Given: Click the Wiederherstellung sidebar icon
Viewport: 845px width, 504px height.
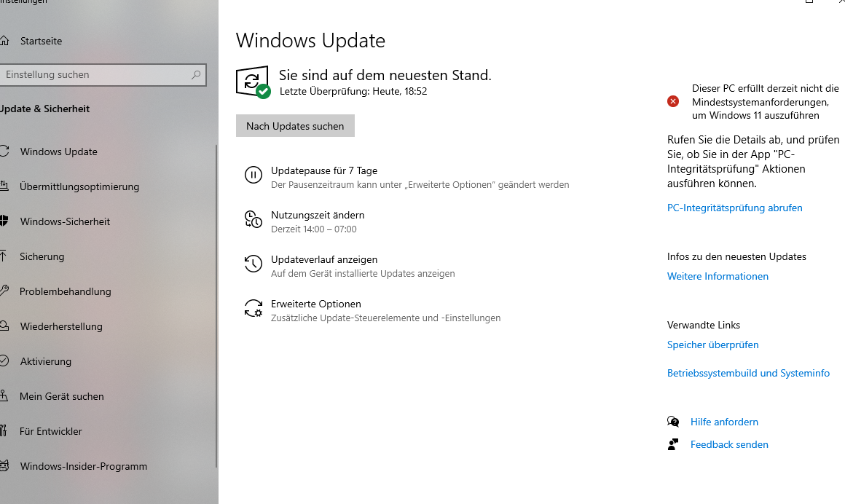Looking at the screenshot, I should (x=4, y=326).
